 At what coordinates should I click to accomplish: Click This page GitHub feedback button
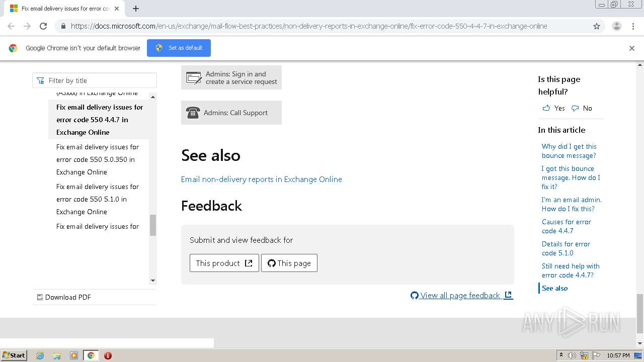(x=289, y=263)
